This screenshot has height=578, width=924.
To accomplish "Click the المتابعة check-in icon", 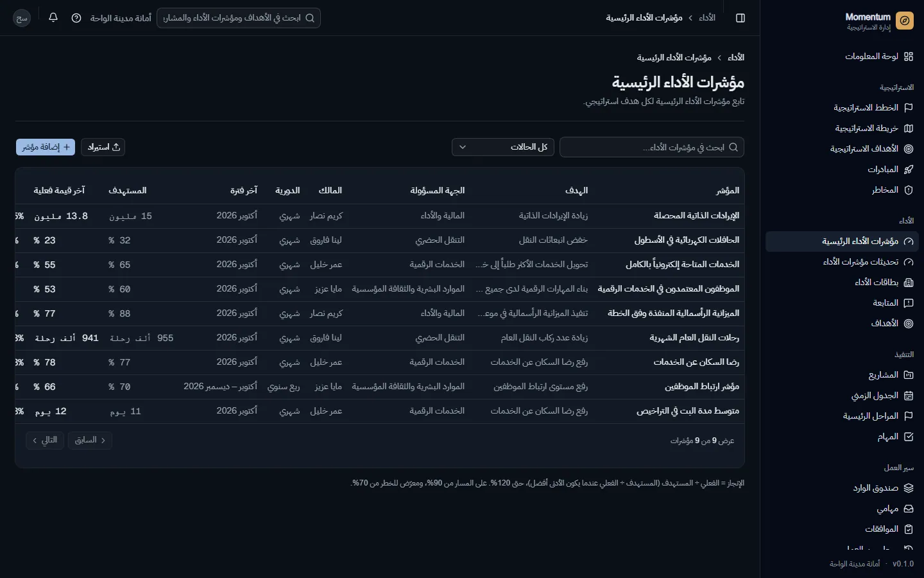I will pyautogui.click(x=909, y=303).
